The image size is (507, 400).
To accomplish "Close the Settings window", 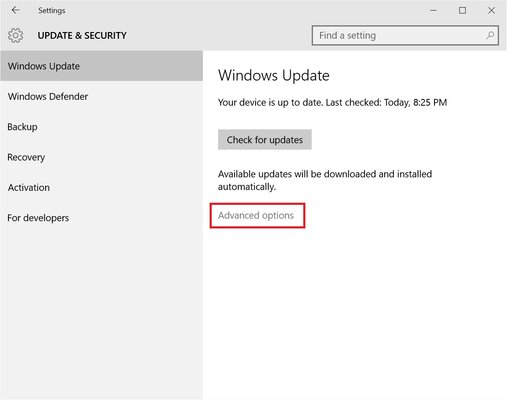I will click(491, 10).
